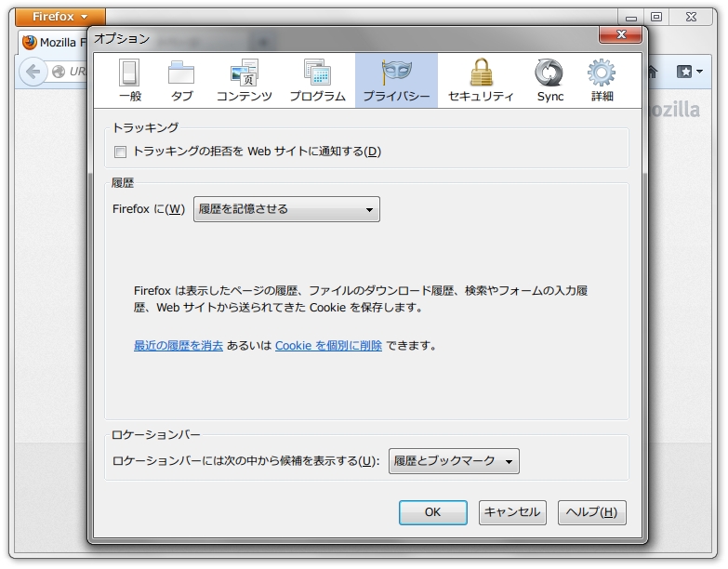Close the オプション dialog with red X

point(621,34)
